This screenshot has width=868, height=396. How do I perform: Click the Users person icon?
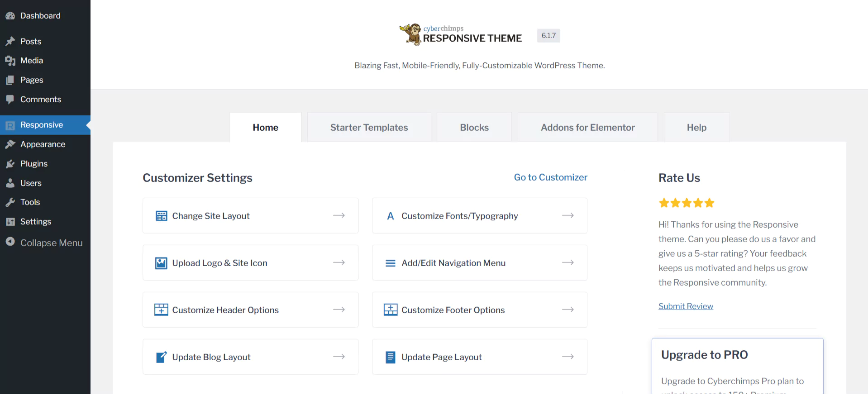coord(10,183)
